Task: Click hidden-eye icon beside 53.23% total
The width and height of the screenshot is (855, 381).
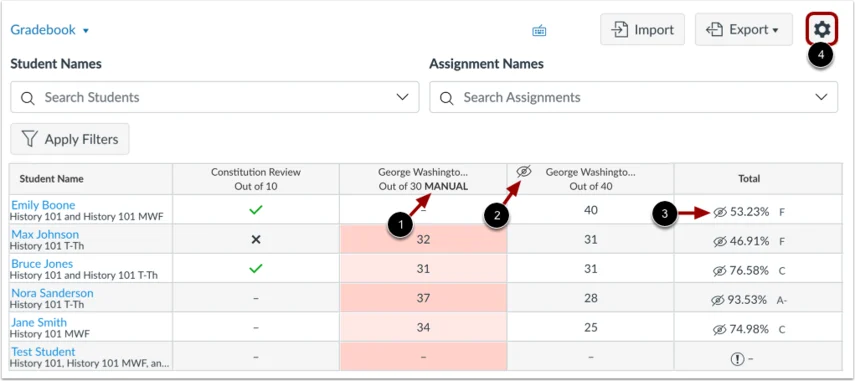Action: click(720, 213)
